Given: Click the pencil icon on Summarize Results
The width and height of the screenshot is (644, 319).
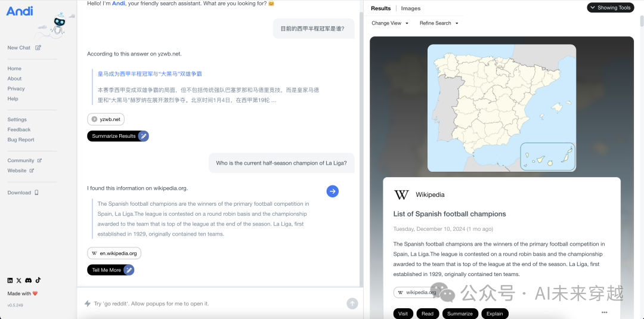Looking at the screenshot, I should [143, 136].
